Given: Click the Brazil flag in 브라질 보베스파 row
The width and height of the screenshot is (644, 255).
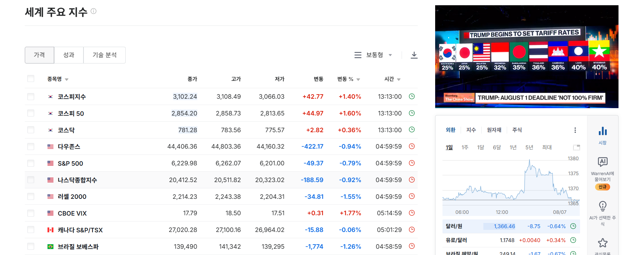Looking at the screenshot, I should click(x=50, y=247).
